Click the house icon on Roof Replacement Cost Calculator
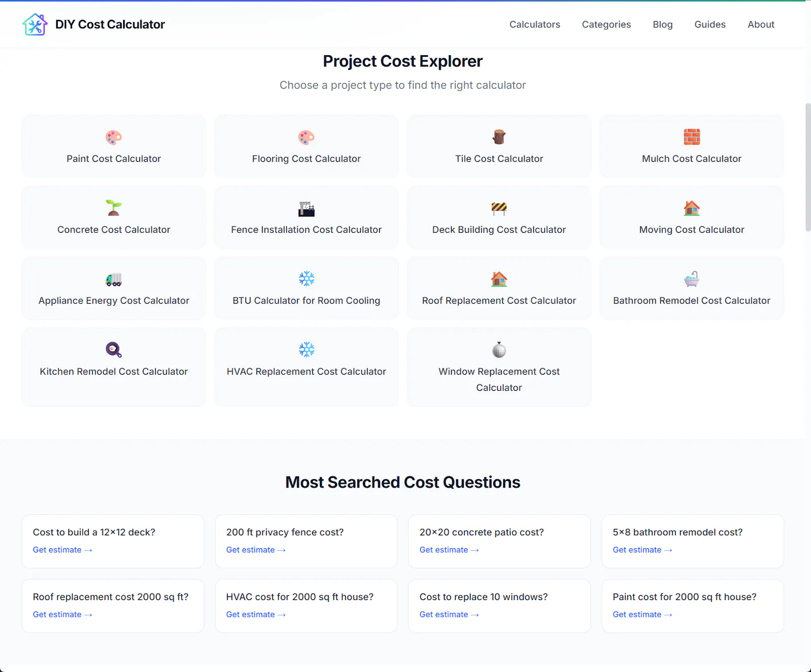 tap(499, 279)
